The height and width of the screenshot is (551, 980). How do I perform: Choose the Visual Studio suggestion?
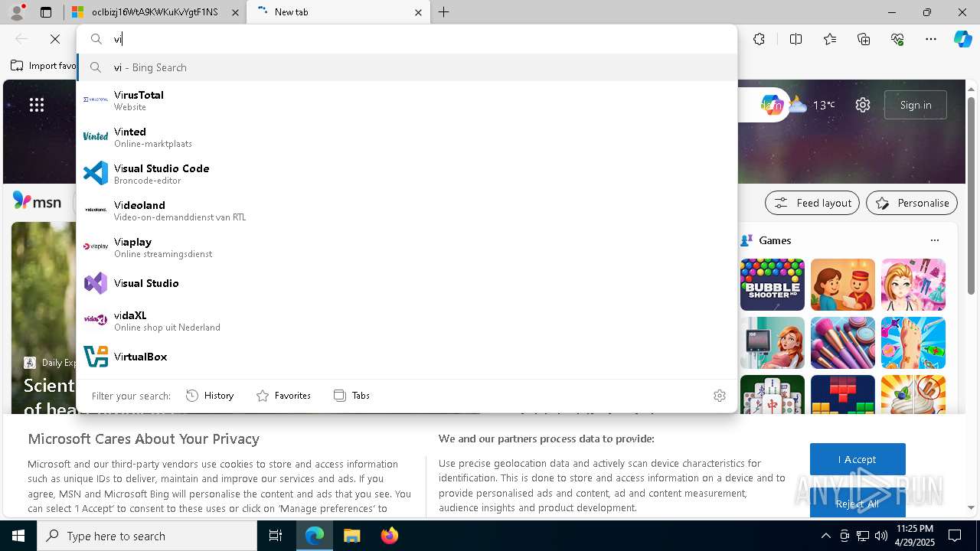407,283
